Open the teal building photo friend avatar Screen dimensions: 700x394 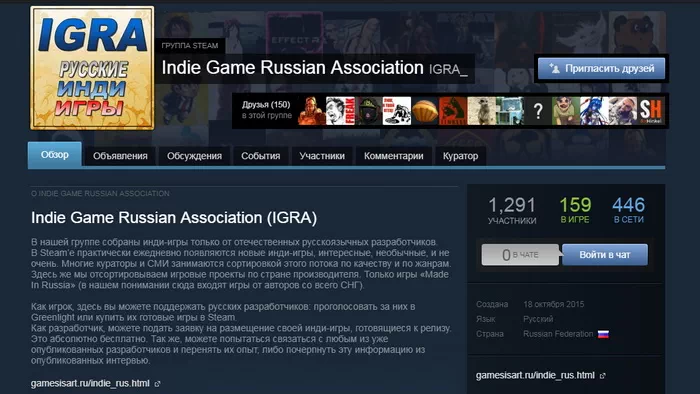click(509, 111)
